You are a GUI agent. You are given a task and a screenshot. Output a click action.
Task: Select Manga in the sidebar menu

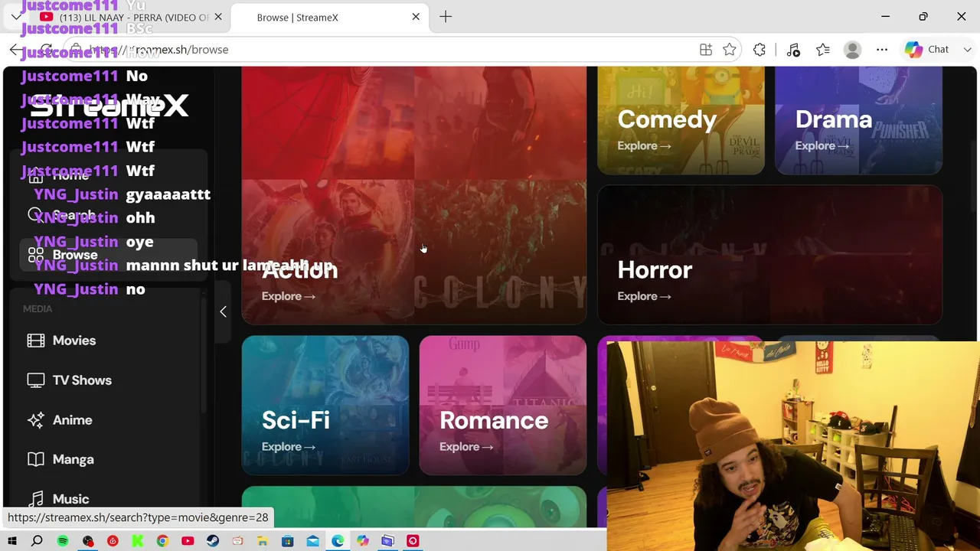(x=108, y=459)
